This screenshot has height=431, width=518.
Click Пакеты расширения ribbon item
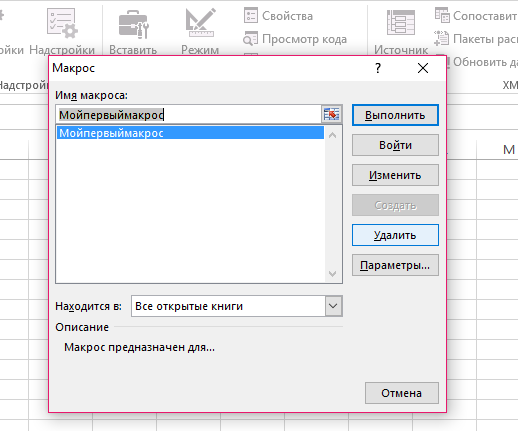476,39
